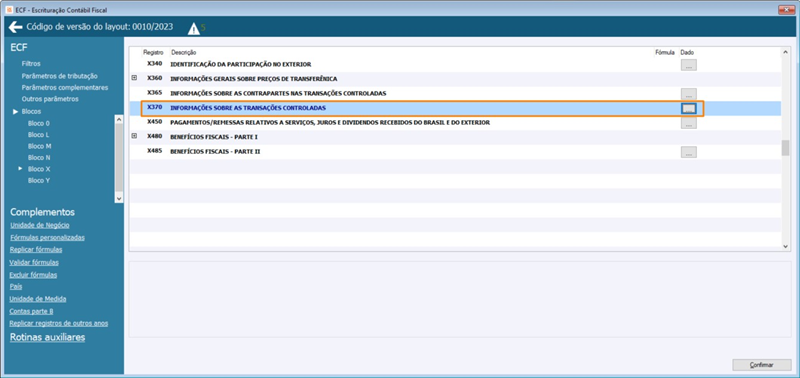Open data button for X340 row
This screenshot has height=378, width=800.
[x=689, y=65]
